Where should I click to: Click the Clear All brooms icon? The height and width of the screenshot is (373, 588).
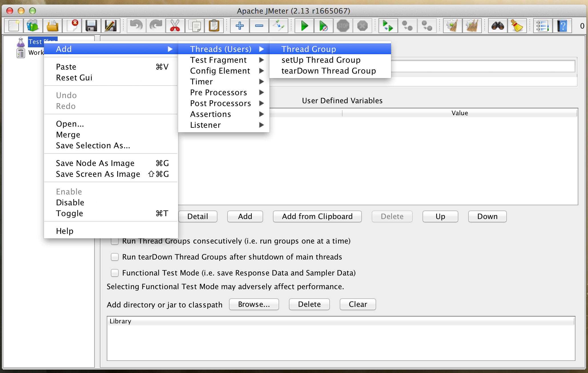coord(472,26)
